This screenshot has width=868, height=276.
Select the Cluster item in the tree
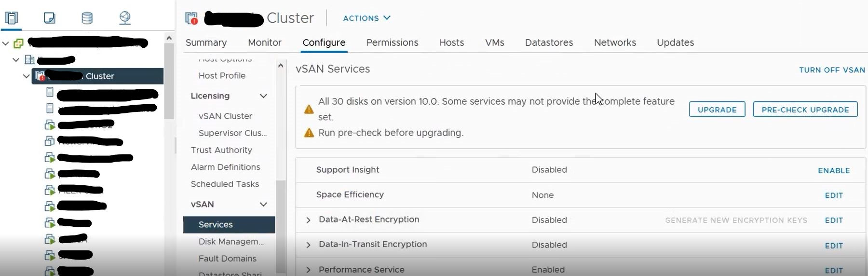pyautogui.click(x=98, y=76)
